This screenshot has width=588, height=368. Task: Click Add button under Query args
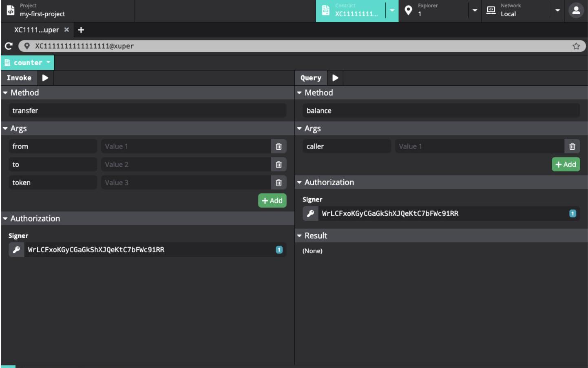566,164
